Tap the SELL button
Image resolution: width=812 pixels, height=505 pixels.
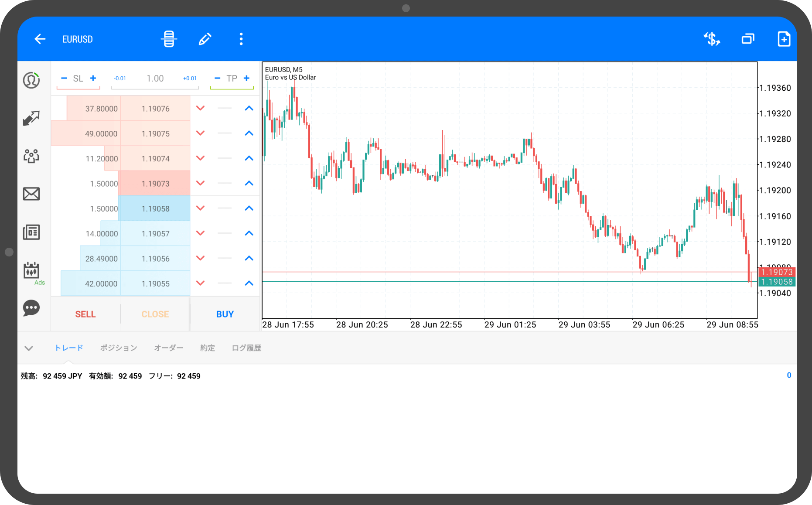click(x=85, y=314)
